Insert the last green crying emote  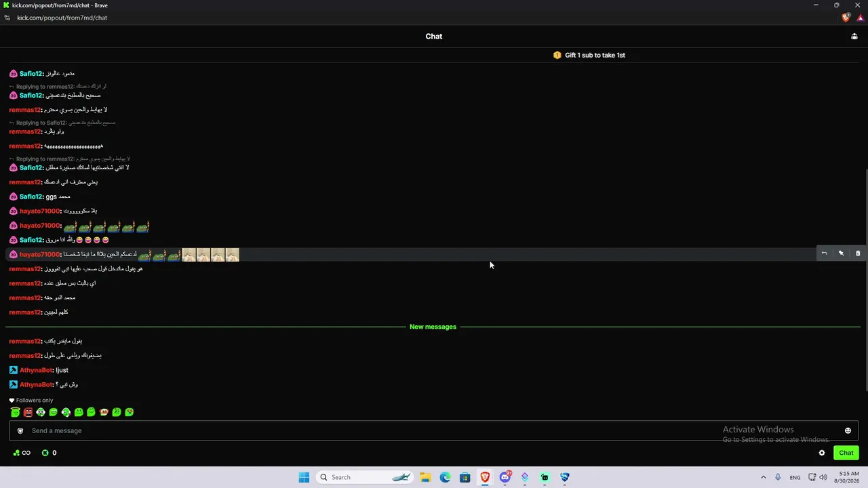coord(129,412)
